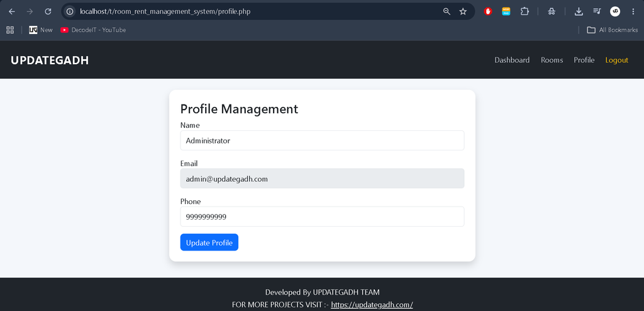View site information icon in address bar
Screen dimensions: 644x311
tap(70, 11)
